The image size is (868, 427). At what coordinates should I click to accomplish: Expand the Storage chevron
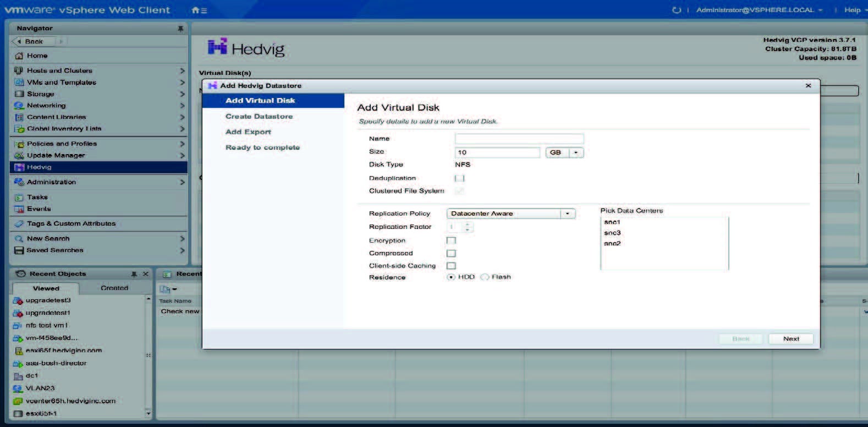point(182,94)
